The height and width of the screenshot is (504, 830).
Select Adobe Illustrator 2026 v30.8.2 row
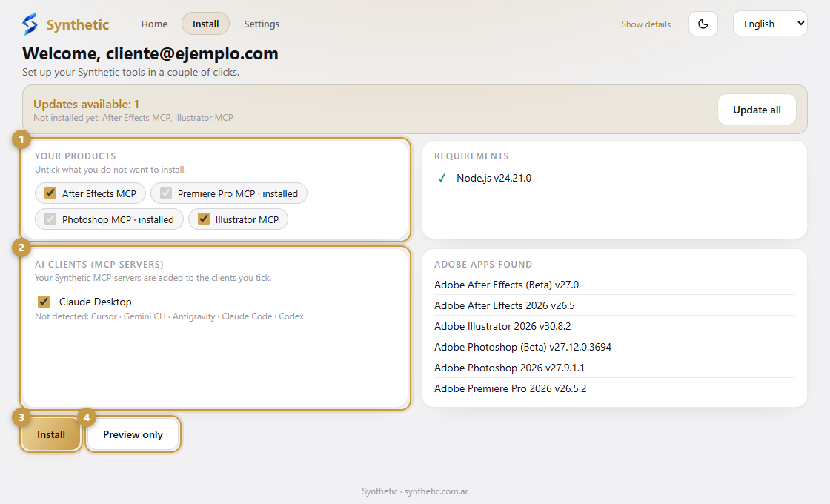pyautogui.click(x=614, y=326)
